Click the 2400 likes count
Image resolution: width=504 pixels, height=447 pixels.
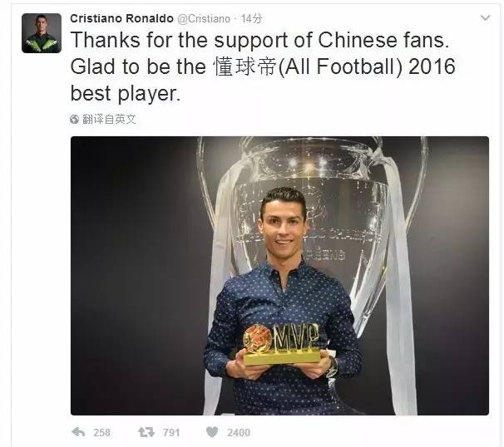coord(239,433)
